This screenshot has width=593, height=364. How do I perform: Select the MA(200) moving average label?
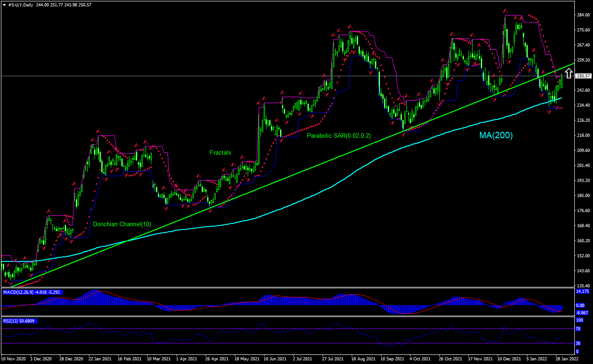[x=496, y=135]
